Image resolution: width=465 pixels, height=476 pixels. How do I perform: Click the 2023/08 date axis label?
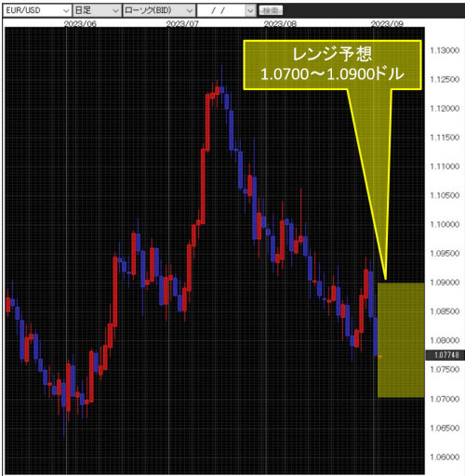[280, 23]
